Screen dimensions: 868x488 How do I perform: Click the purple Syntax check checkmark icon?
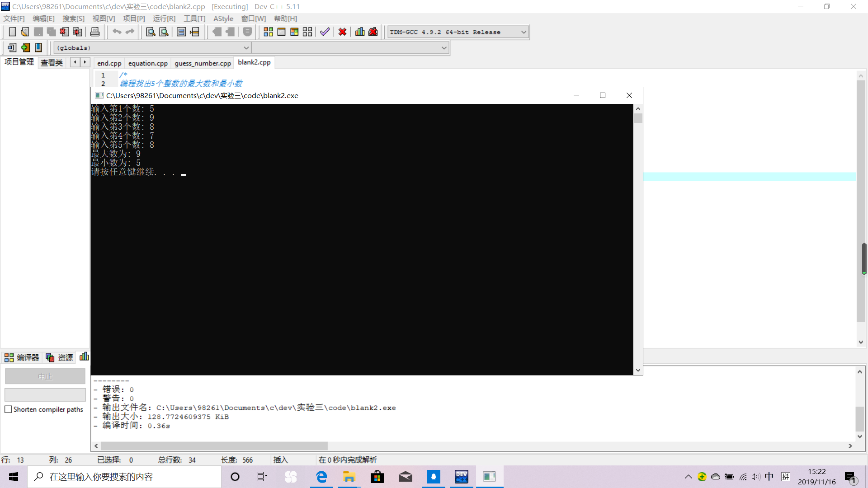point(325,32)
